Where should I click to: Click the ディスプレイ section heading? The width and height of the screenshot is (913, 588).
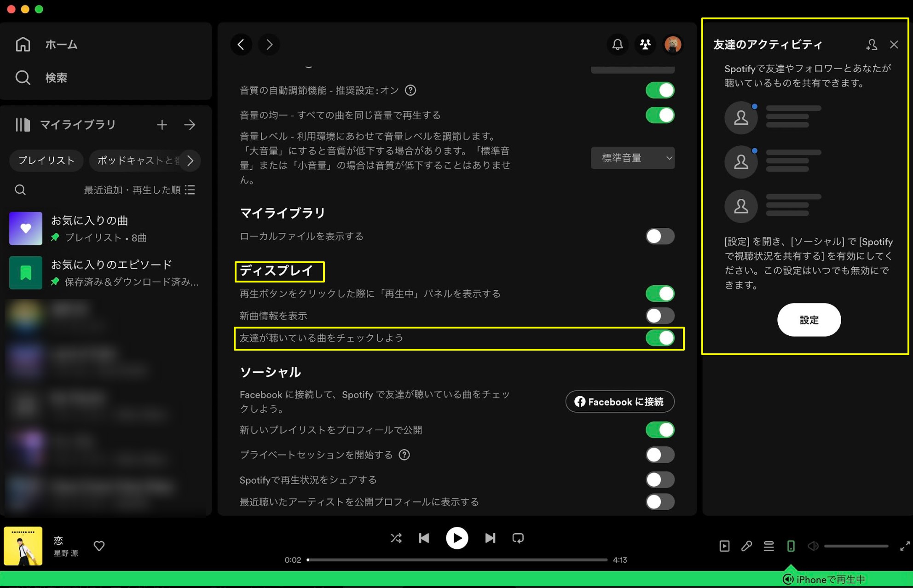277,271
